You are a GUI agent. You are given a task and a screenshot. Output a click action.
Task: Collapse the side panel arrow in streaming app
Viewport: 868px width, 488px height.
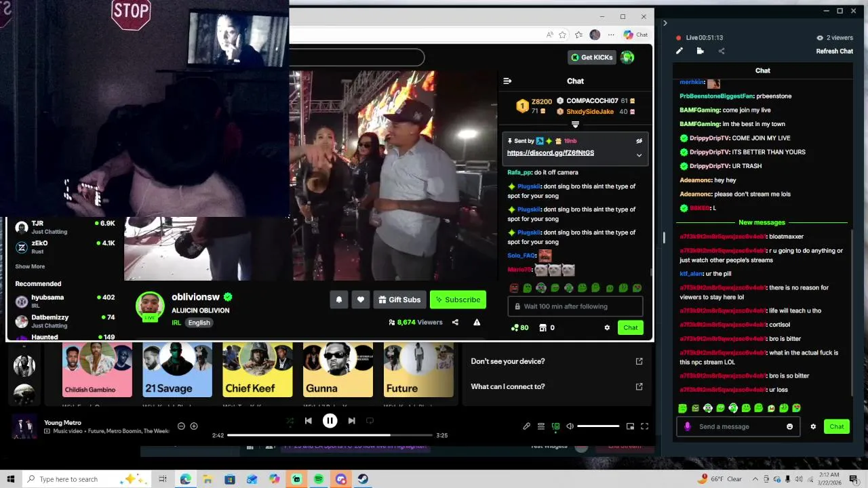click(x=665, y=23)
